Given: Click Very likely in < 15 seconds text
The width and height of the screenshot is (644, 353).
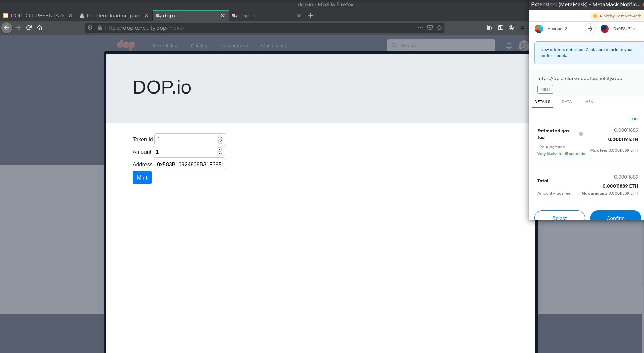Looking at the screenshot, I should [x=561, y=154].
